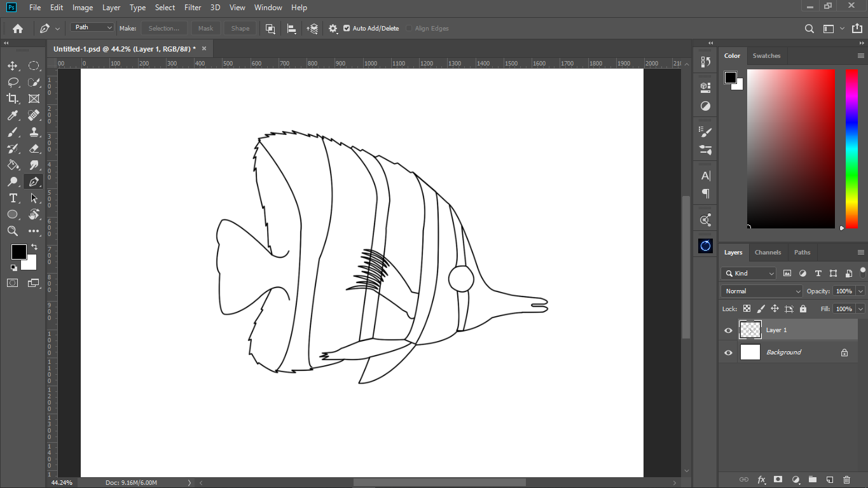The width and height of the screenshot is (868, 488).
Task: Select the Lasso tool
Action: [x=12, y=82]
